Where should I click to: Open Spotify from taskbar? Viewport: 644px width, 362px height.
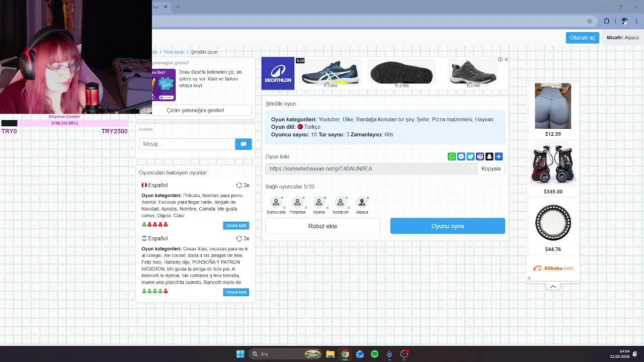tap(374, 354)
